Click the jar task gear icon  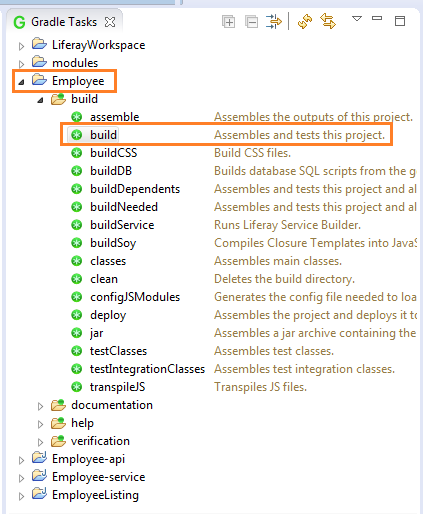point(77,333)
